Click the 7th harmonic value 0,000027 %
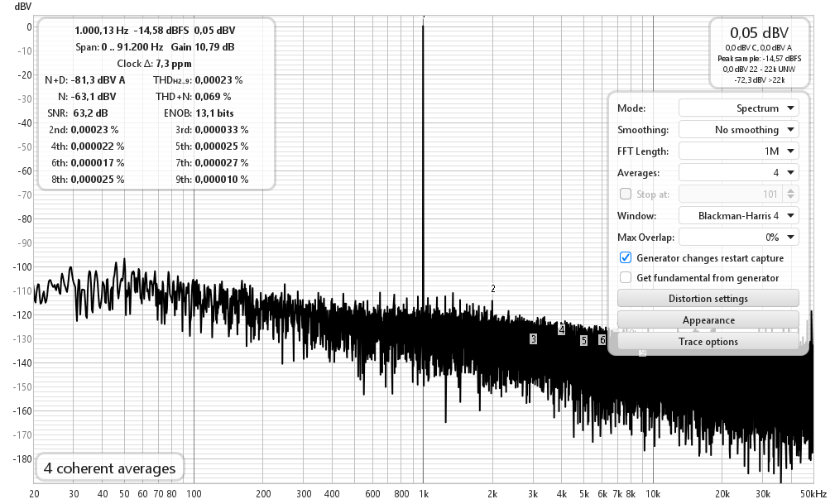 tap(222, 162)
